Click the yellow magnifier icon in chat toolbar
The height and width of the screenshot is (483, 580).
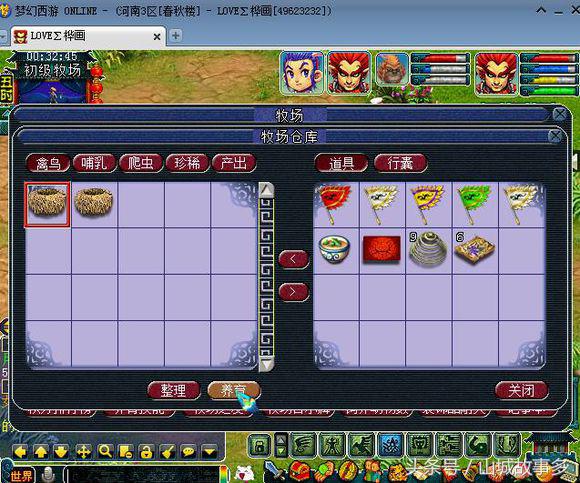[x=105, y=451]
